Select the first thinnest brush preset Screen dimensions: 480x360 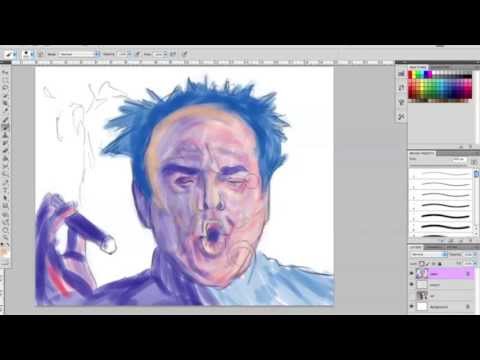[441, 173]
